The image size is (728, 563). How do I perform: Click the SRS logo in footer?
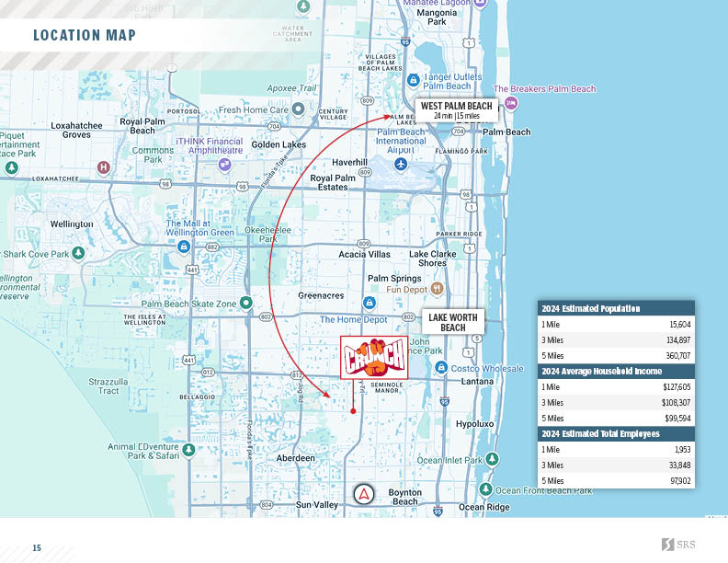(678, 545)
